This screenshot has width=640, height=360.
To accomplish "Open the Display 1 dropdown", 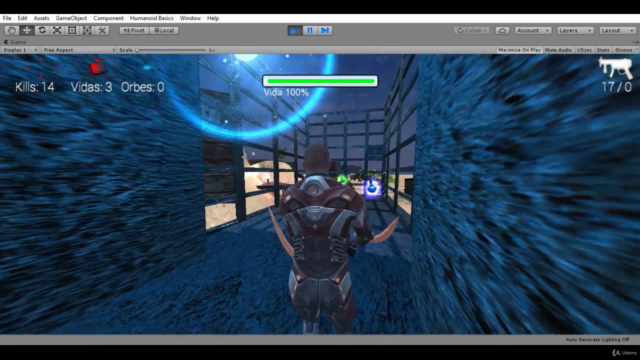I will tap(20, 50).
